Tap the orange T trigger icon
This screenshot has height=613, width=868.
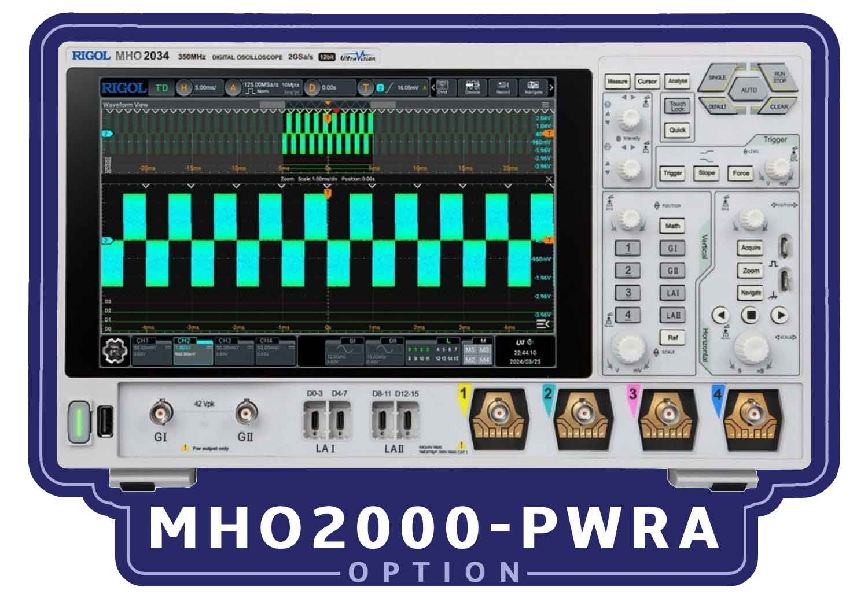point(366,87)
